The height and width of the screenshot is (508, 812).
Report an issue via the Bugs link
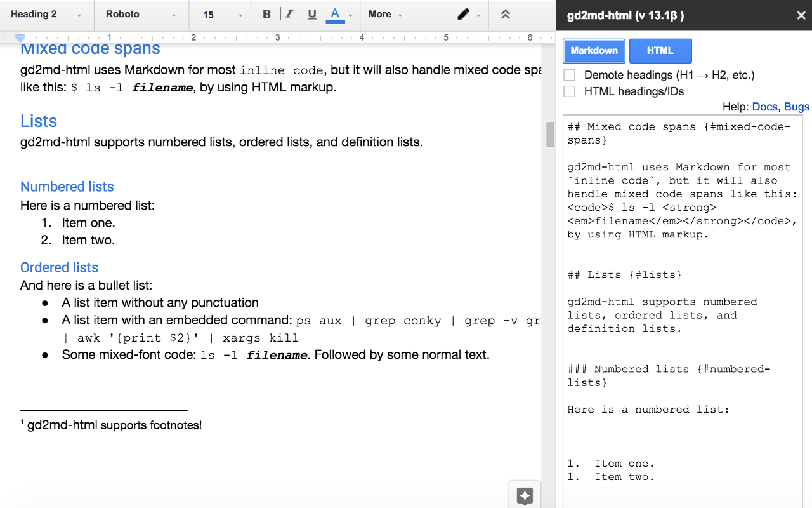pos(797,107)
